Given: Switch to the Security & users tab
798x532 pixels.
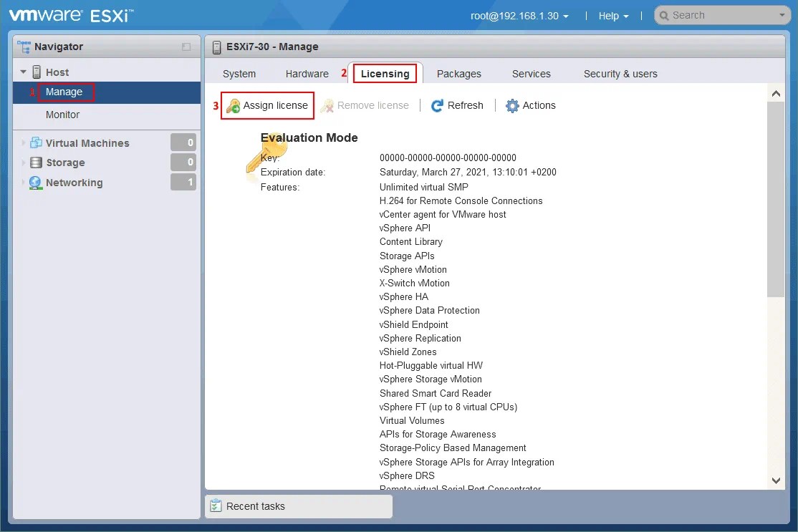Looking at the screenshot, I should pos(620,73).
